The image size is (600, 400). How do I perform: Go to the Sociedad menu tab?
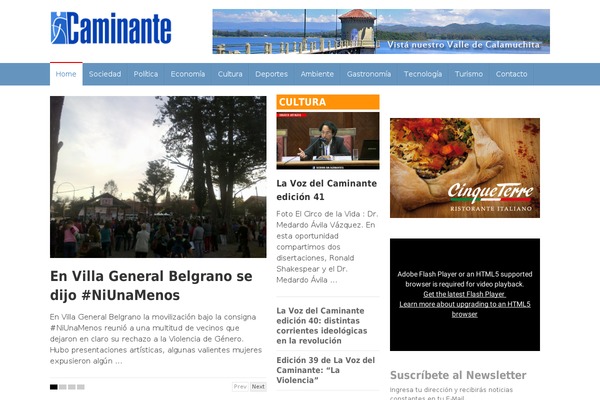(105, 74)
